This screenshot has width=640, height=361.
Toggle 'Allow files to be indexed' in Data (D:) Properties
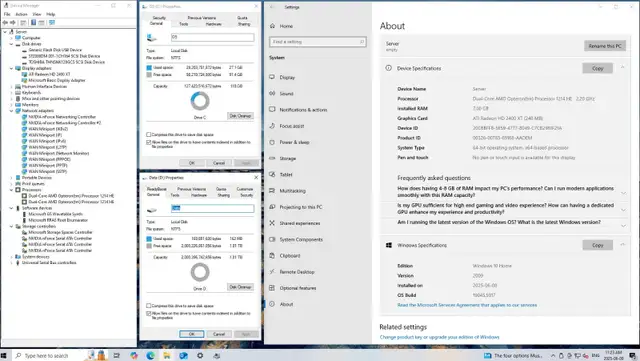(x=149, y=313)
